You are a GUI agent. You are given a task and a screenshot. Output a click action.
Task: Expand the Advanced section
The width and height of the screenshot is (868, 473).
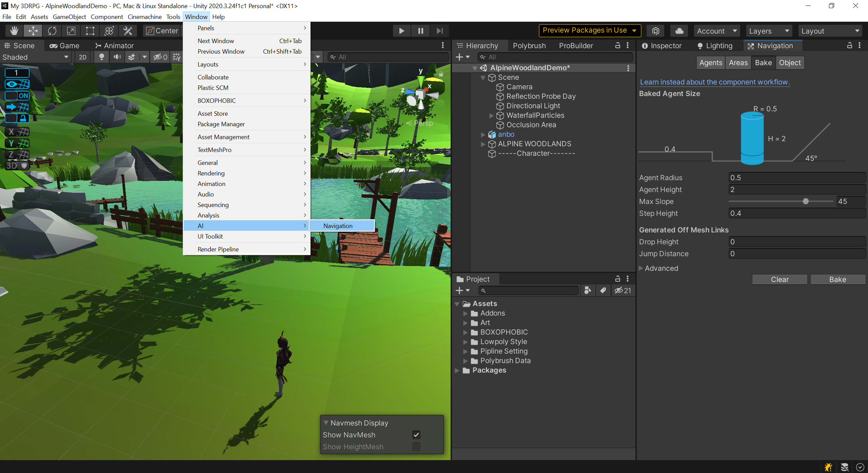click(x=641, y=268)
